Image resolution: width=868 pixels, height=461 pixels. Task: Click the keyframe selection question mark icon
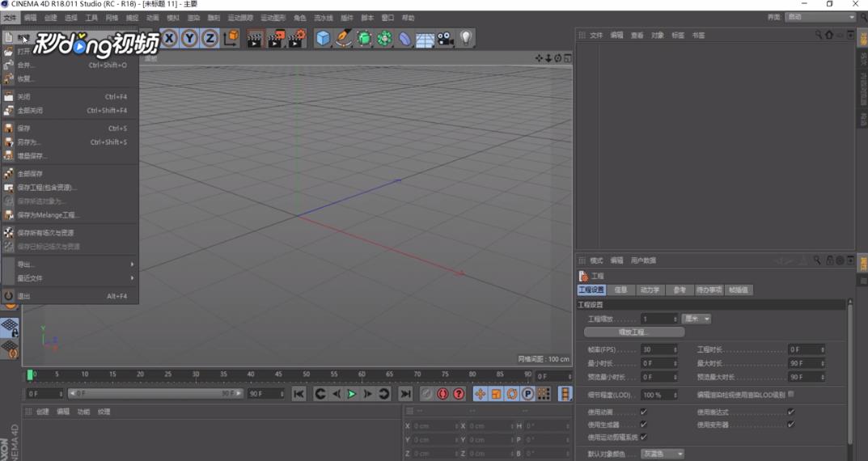(459, 394)
